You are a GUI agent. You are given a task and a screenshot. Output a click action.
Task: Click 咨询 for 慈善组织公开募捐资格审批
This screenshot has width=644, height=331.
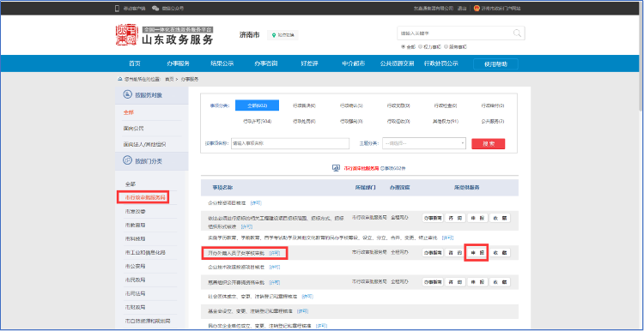pos(455,282)
